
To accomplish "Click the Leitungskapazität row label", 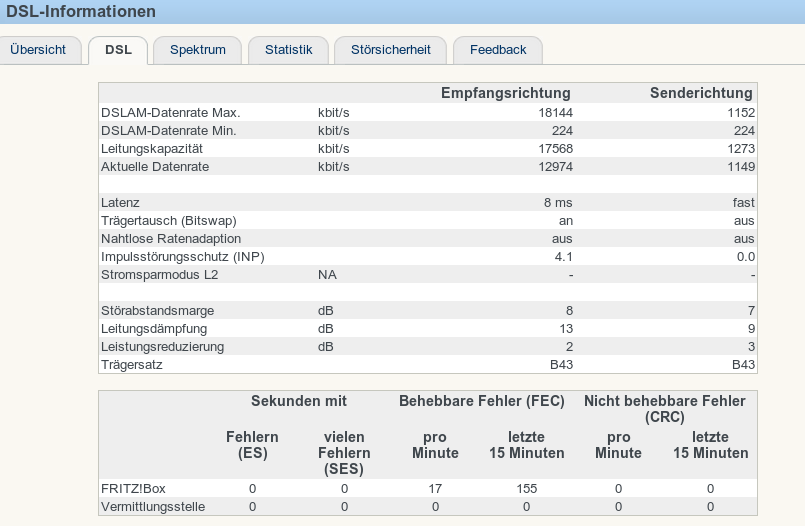I will [153, 149].
